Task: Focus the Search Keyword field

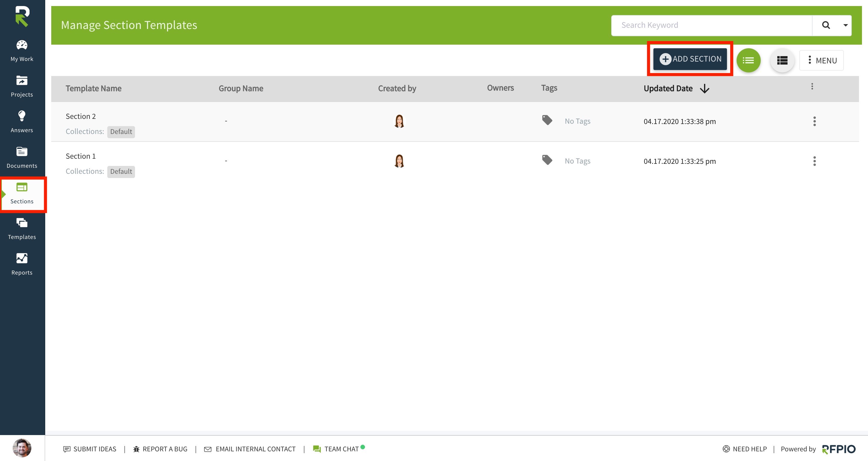Action: pos(712,25)
